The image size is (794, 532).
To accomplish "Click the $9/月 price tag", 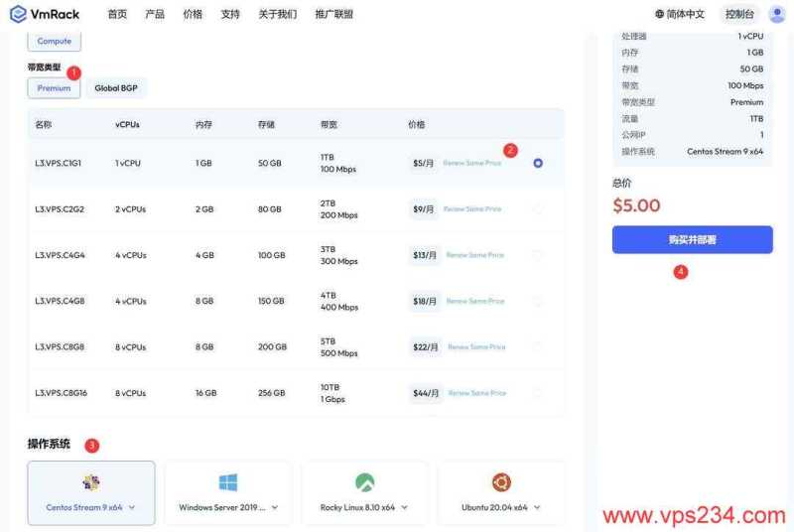I will pos(424,209).
